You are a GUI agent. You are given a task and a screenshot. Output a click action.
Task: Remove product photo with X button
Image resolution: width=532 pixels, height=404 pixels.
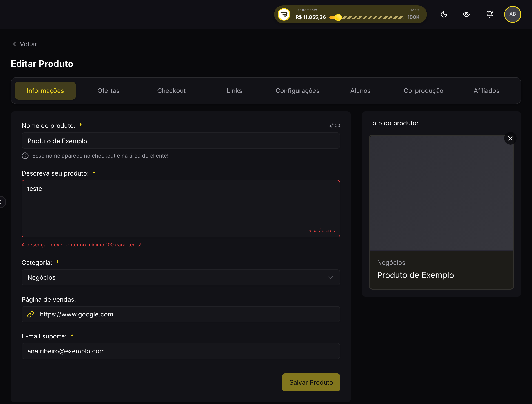[x=510, y=138]
